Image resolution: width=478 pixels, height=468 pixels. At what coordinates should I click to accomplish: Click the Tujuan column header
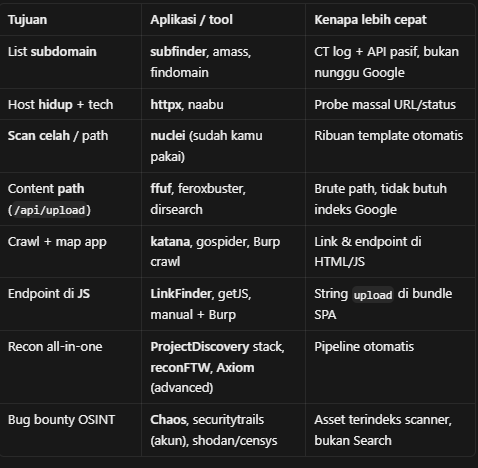[27, 20]
